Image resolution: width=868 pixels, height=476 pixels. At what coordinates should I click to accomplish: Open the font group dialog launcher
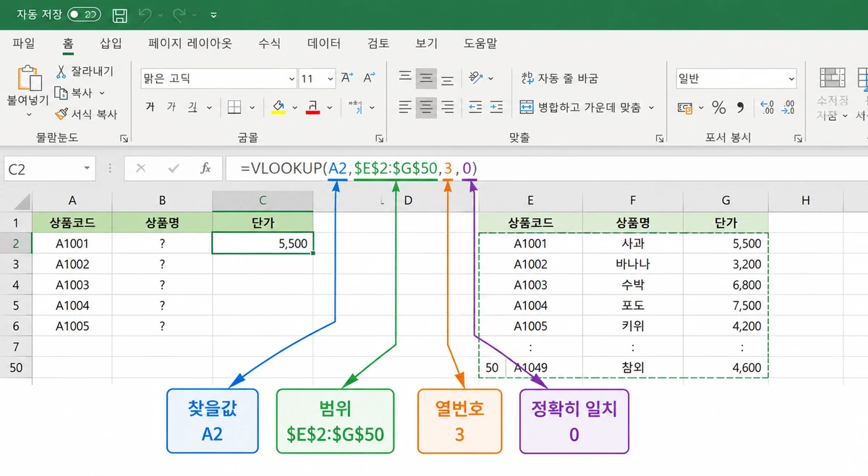[x=380, y=137]
